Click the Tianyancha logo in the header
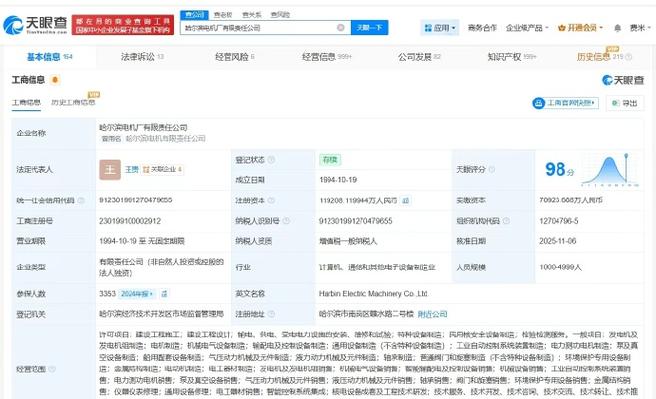The height and width of the screenshot is (399, 656). click(x=35, y=25)
